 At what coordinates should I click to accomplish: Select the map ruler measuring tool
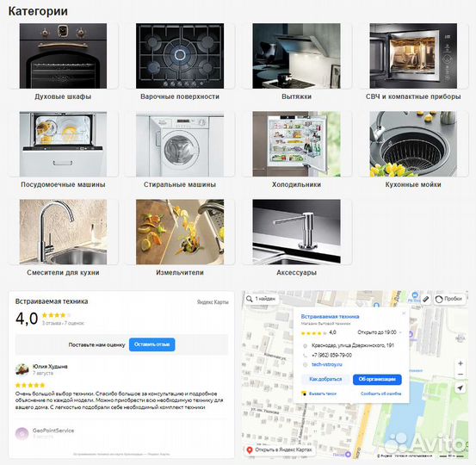coord(426,299)
